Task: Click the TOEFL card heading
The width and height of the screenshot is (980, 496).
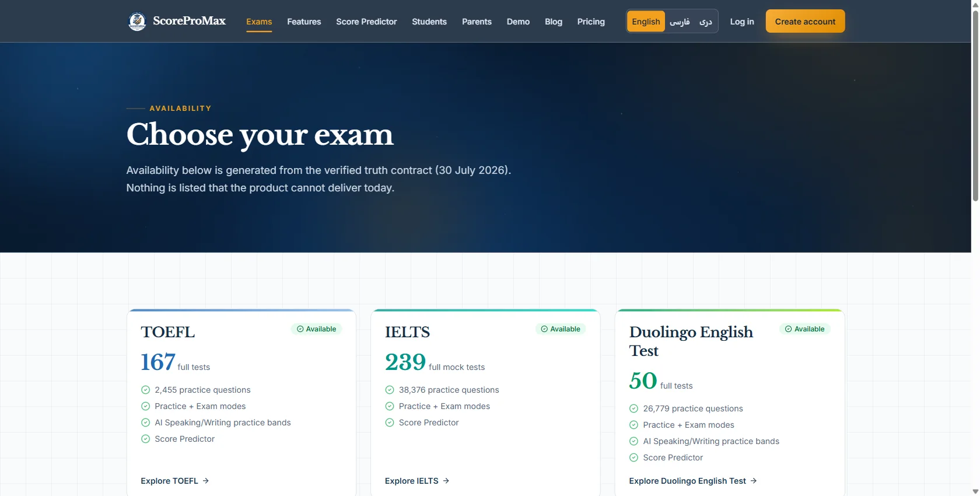Action: [x=168, y=332]
